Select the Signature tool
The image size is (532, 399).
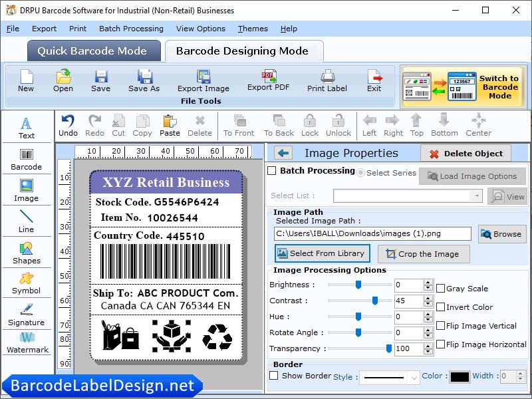[x=27, y=318]
